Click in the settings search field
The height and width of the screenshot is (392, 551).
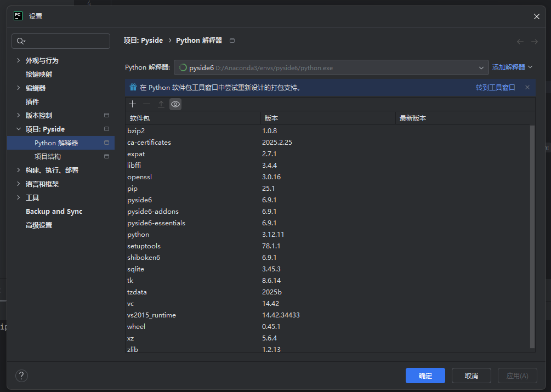click(x=61, y=41)
